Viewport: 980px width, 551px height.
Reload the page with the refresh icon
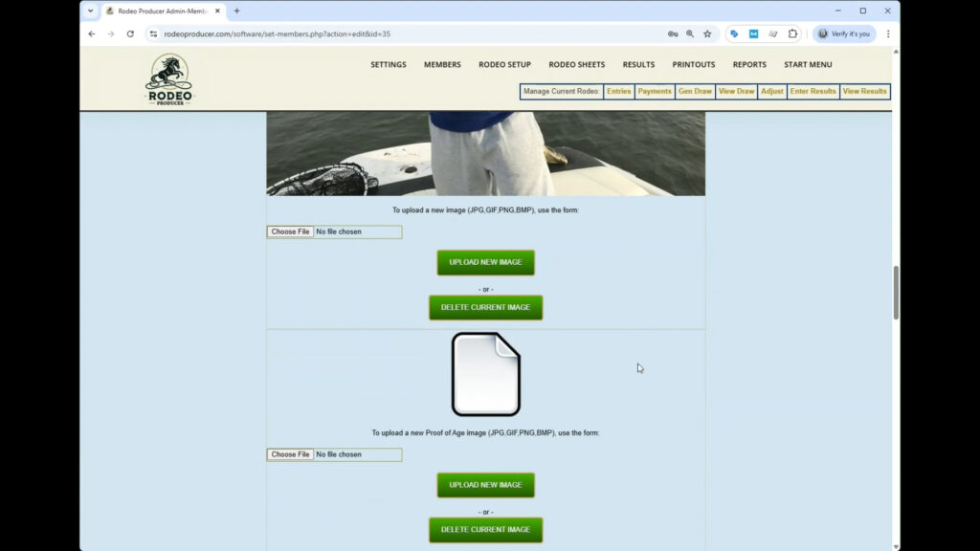[130, 33]
